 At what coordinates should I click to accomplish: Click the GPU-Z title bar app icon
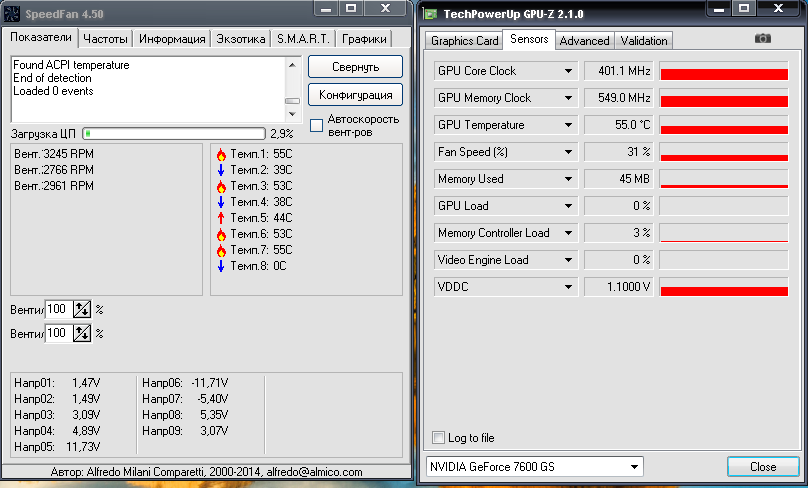430,14
